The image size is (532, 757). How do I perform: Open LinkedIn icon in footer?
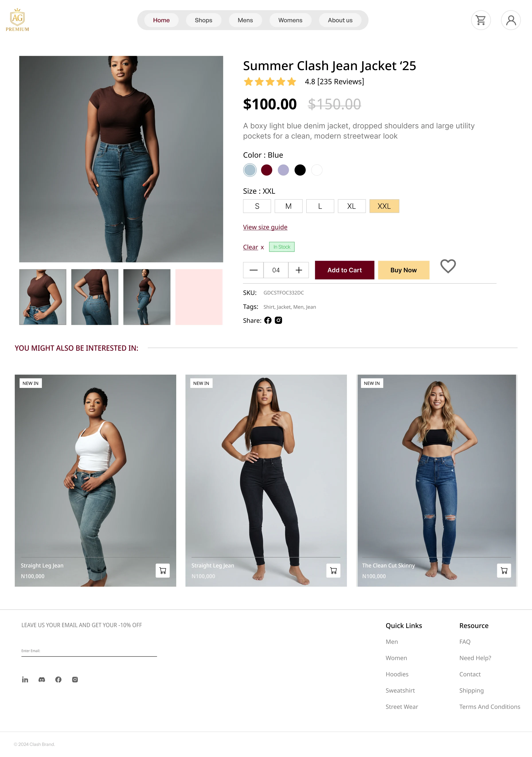pos(25,679)
